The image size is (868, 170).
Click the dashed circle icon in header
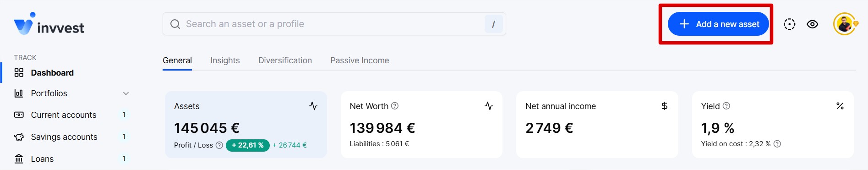[789, 24]
